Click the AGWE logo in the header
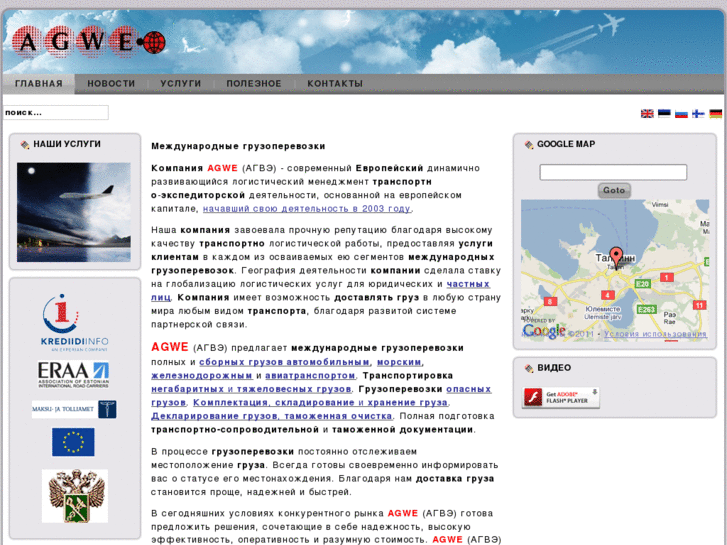Viewport: 727px width, 545px height. tap(89, 42)
